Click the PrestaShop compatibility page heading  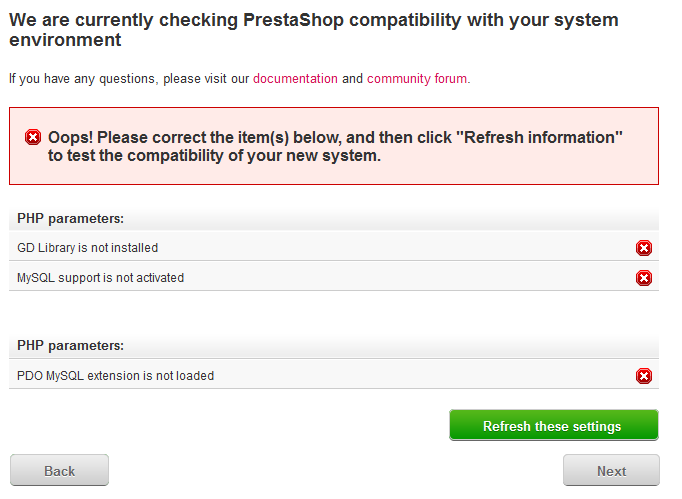click(314, 30)
